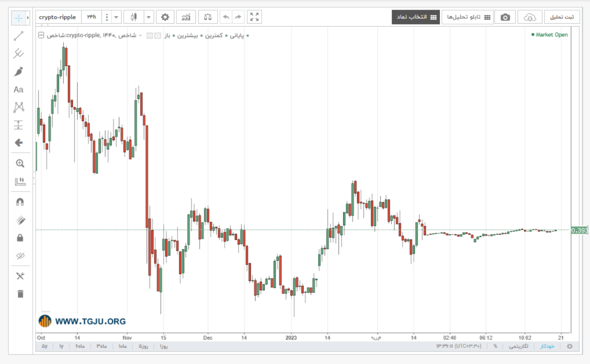The height and width of the screenshot is (364, 590).
Task: Open the indicators list
Action: click(186, 17)
